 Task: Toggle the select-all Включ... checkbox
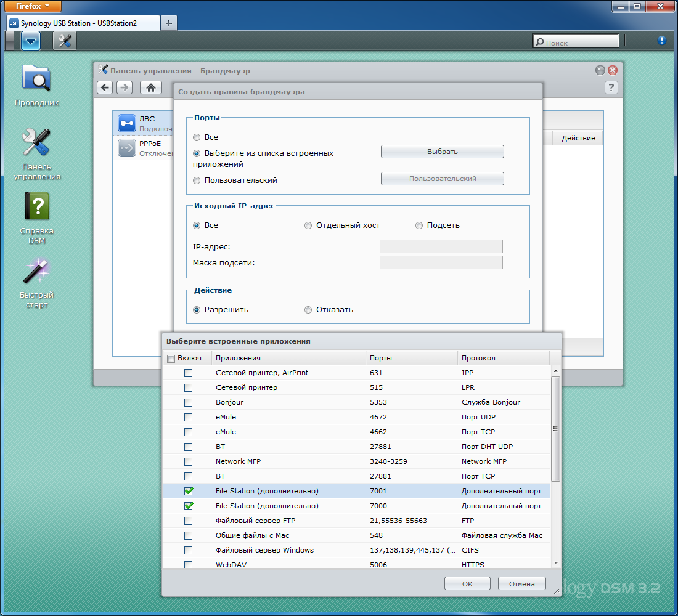click(x=171, y=359)
